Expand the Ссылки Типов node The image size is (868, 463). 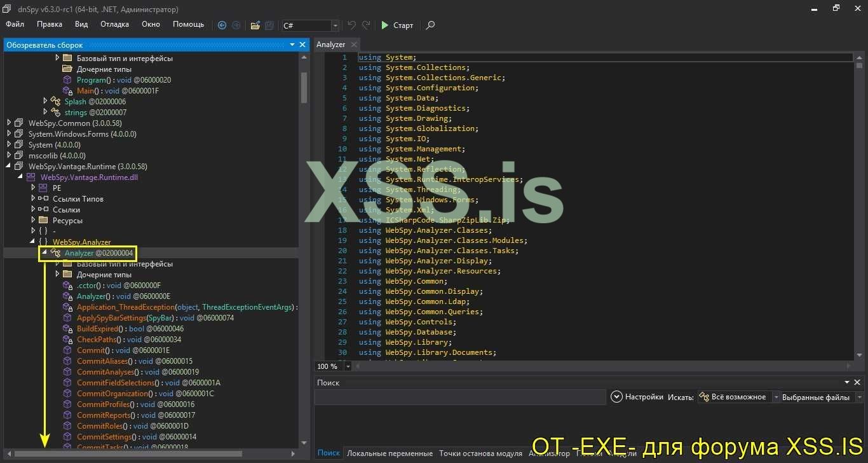coord(33,199)
